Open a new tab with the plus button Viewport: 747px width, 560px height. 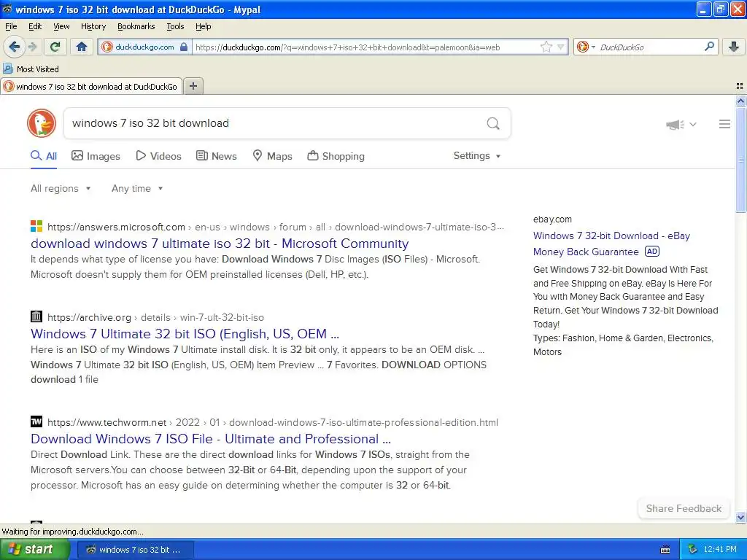coord(193,86)
